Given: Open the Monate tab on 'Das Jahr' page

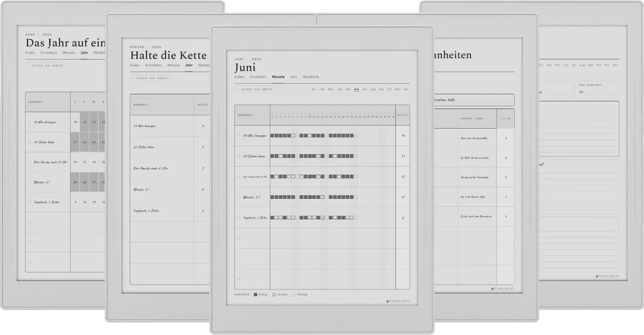Looking at the screenshot, I should click(x=69, y=53).
